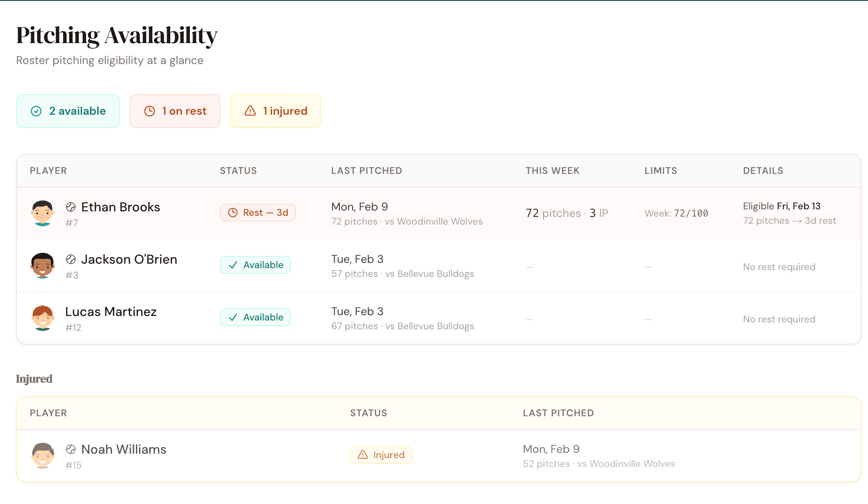Click Lucas Martinez's avatar picture
Viewport: 868px width, 504px height.
42,318
